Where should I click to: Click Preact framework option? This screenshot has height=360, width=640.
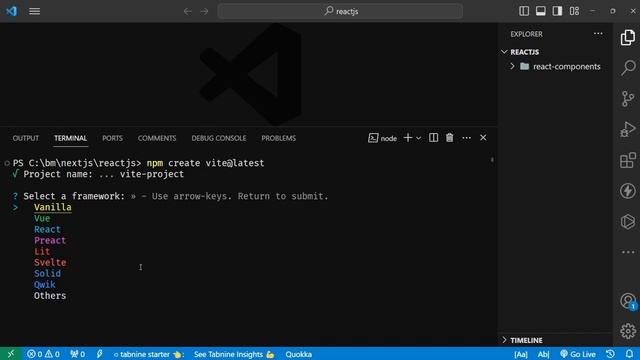click(50, 240)
